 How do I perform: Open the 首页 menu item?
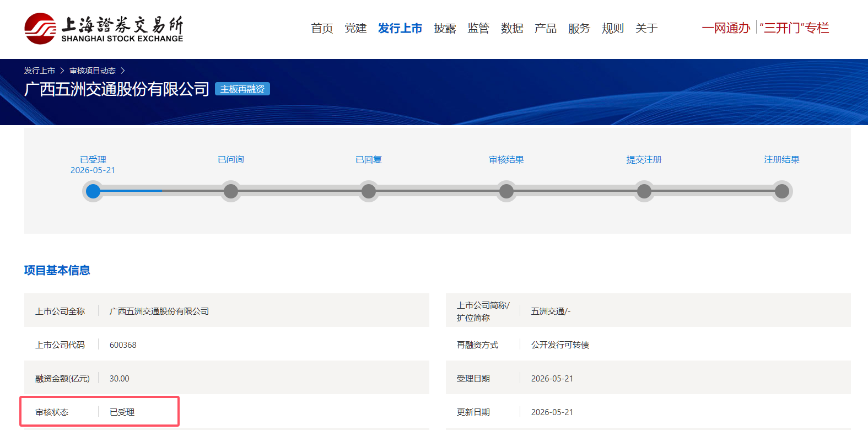pyautogui.click(x=322, y=28)
